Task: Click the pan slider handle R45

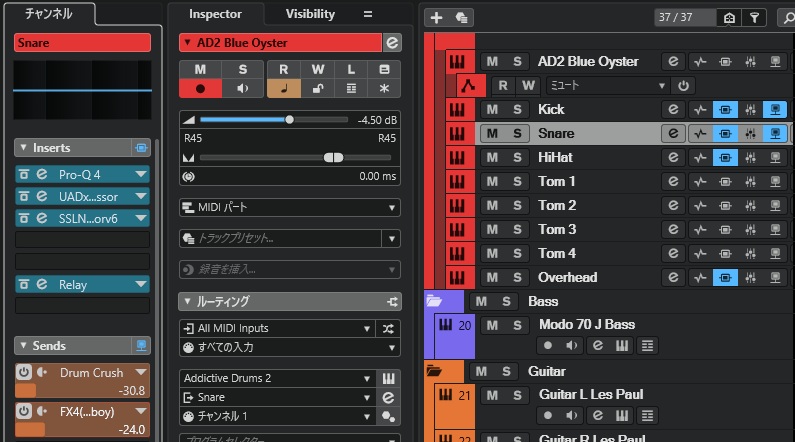Action: pos(333,158)
